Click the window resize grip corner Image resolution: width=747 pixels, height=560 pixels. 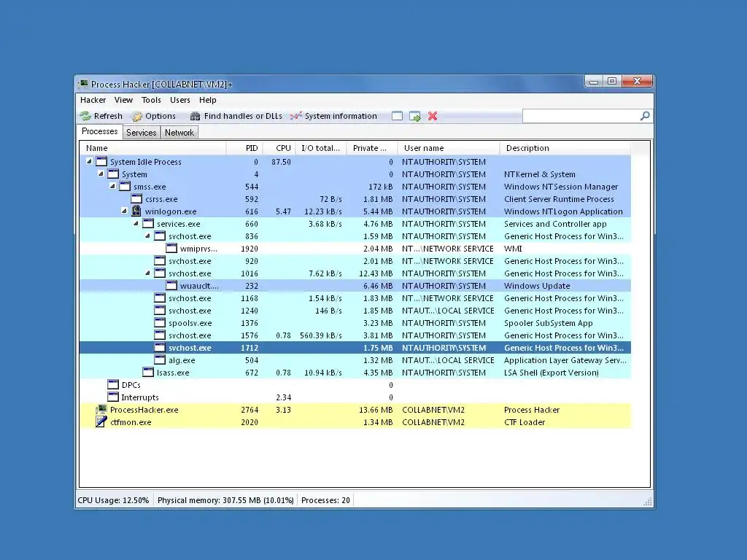(x=648, y=502)
